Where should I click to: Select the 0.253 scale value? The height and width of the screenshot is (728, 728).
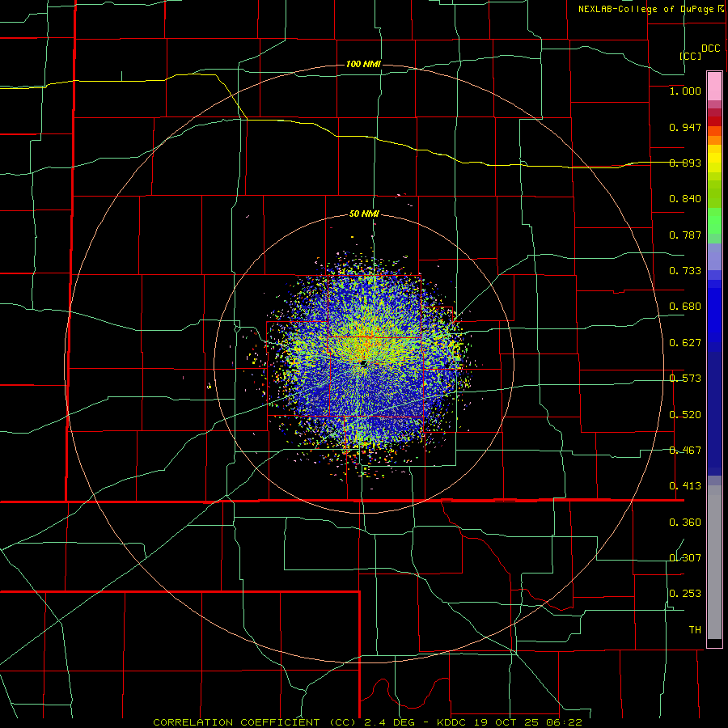(685, 594)
